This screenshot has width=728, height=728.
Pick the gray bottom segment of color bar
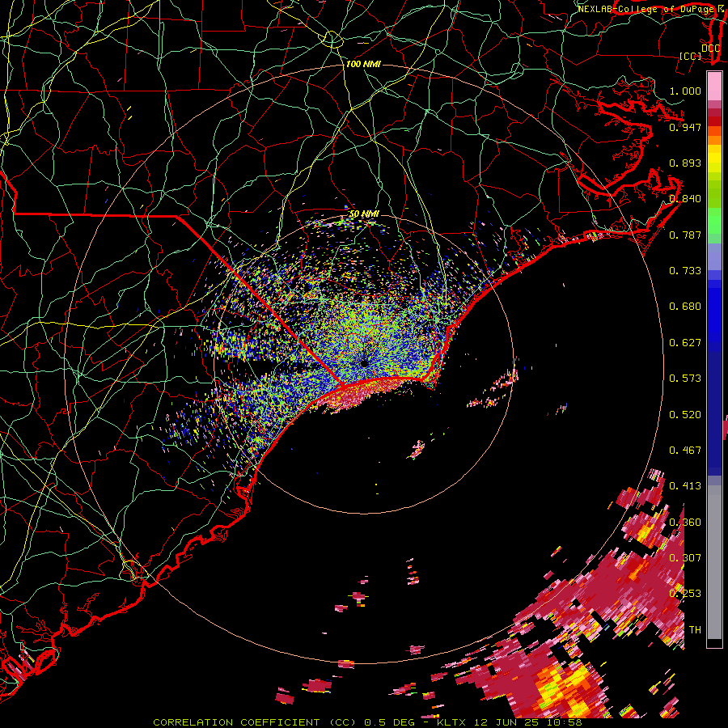tap(714, 562)
